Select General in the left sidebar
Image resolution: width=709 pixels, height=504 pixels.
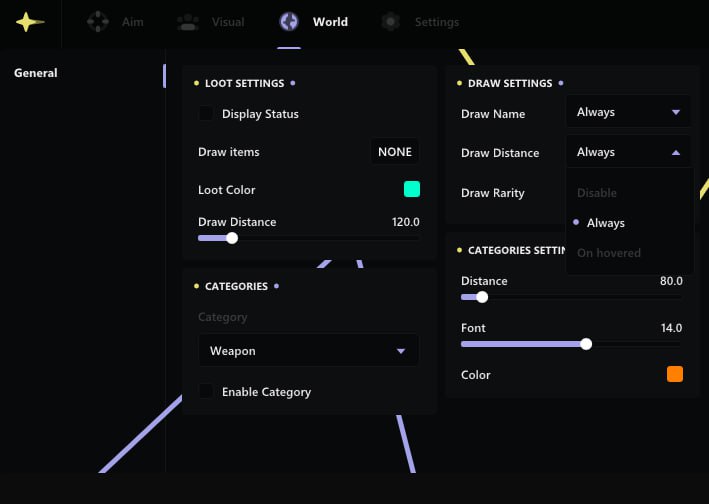[36, 73]
